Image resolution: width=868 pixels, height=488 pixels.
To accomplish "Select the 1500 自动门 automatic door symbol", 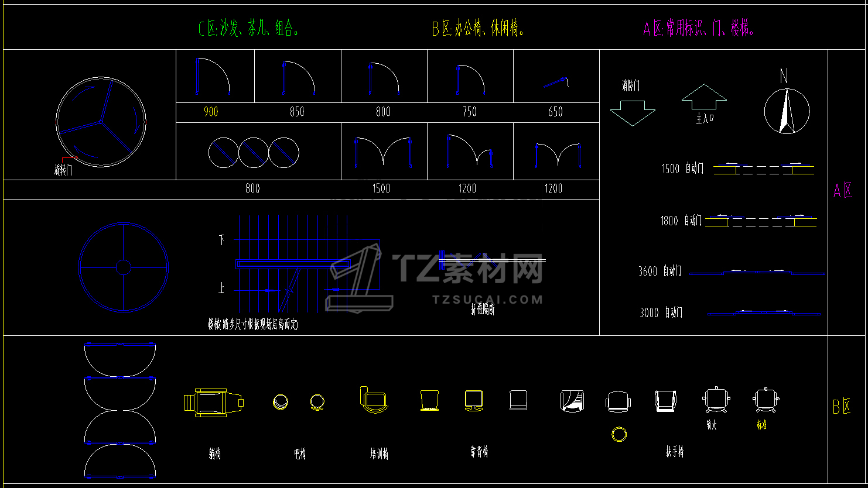I will point(764,169).
